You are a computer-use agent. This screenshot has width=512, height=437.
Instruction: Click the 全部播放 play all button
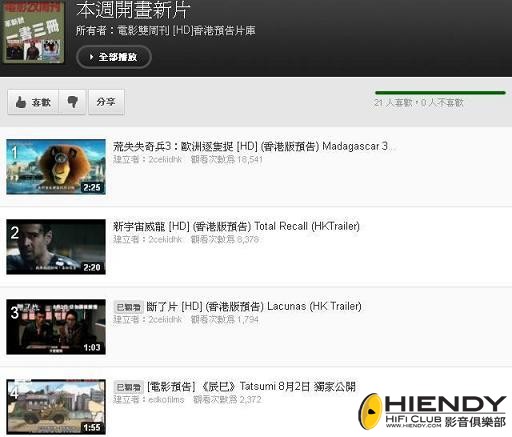click(114, 57)
